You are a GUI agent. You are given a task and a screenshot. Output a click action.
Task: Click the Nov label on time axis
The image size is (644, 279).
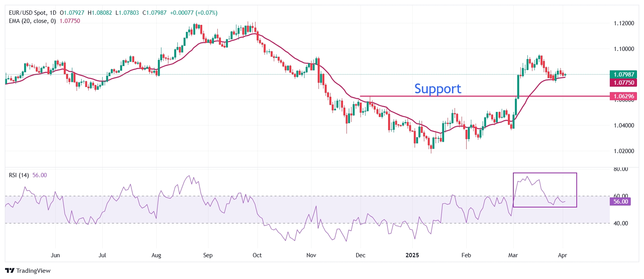[311, 255]
